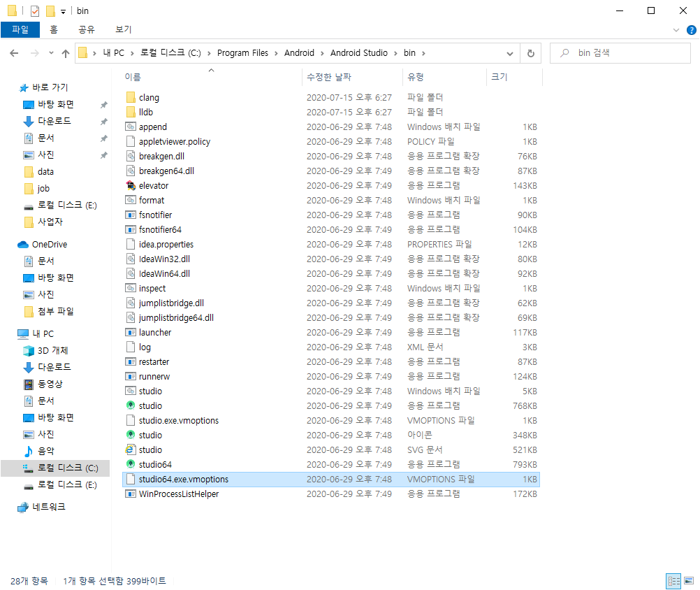This screenshot has width=700, height=590.
Task: Expand chevron after Program Files in path
Action: point(276,53)
